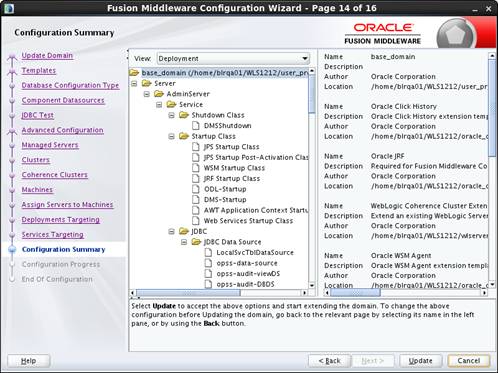Collapse the JDBC Data Source node
498x373 pixels.
point(184,242)
